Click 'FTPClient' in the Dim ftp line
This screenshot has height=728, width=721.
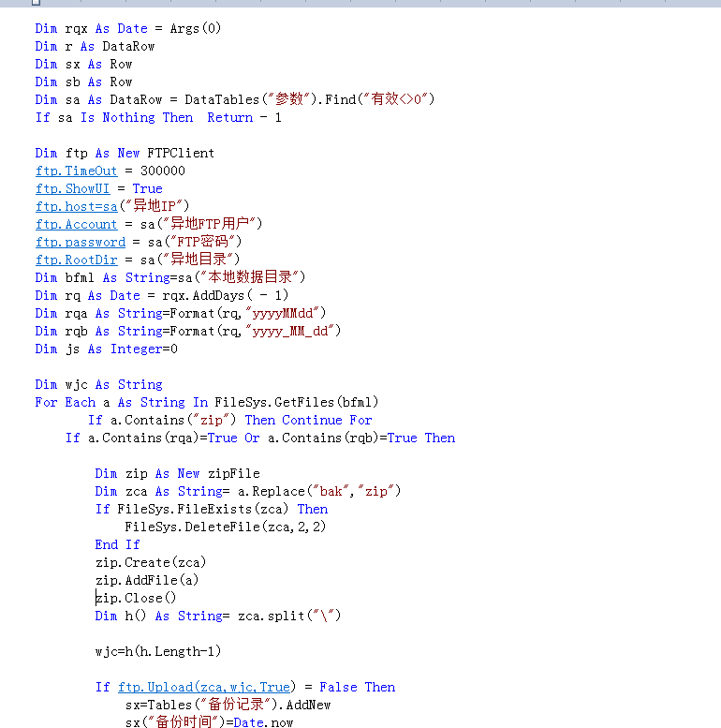point(181,154)
